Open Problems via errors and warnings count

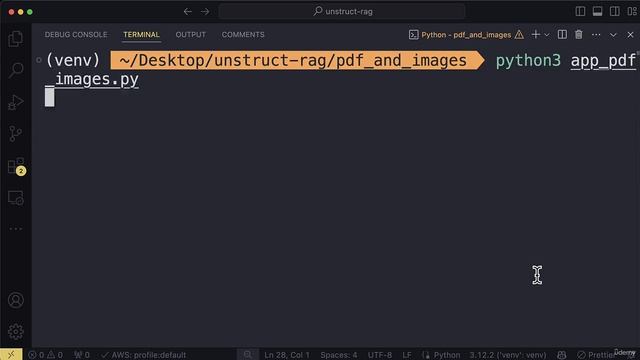coord(45,355)
